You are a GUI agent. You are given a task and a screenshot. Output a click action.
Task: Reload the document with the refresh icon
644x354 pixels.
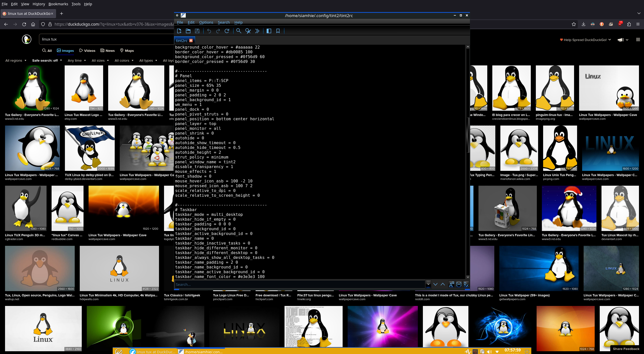227,31
